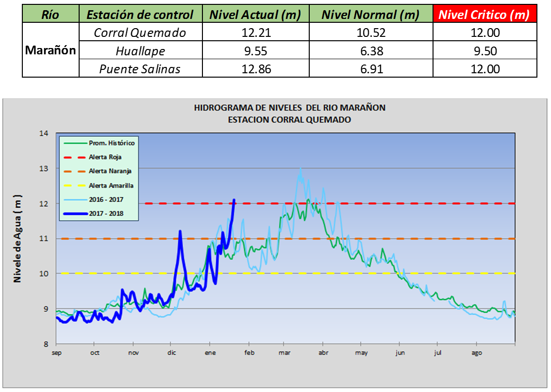Screen dimensions: 551x392
Task: Select the 'Corral Quemado' station cell
Action: click(141, 33)
